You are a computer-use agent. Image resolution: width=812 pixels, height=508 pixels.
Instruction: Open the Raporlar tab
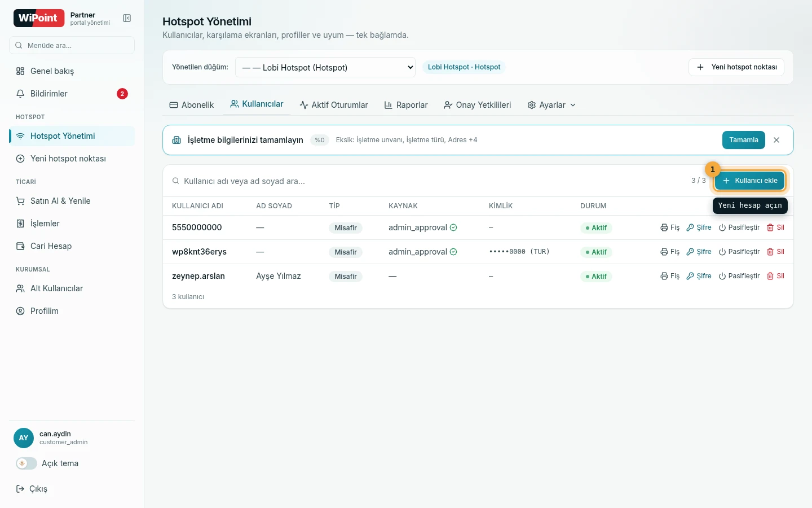pos(406,105)
